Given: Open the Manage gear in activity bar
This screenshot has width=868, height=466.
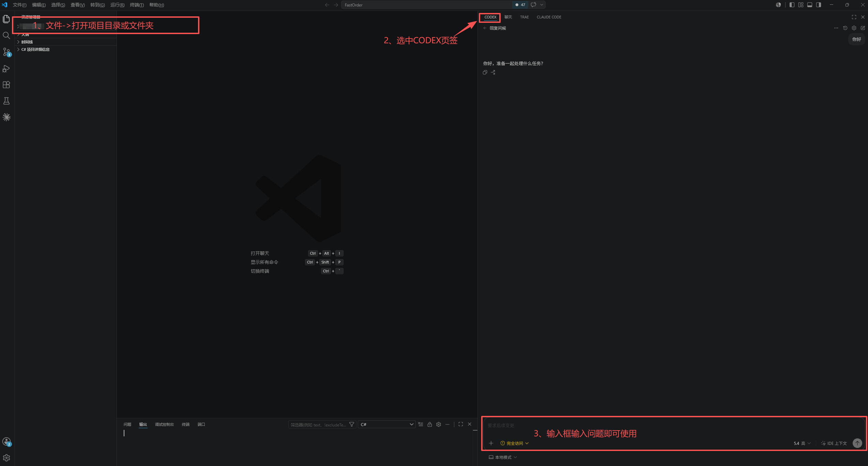Looking at the screenshot, I should pos(6,458).
